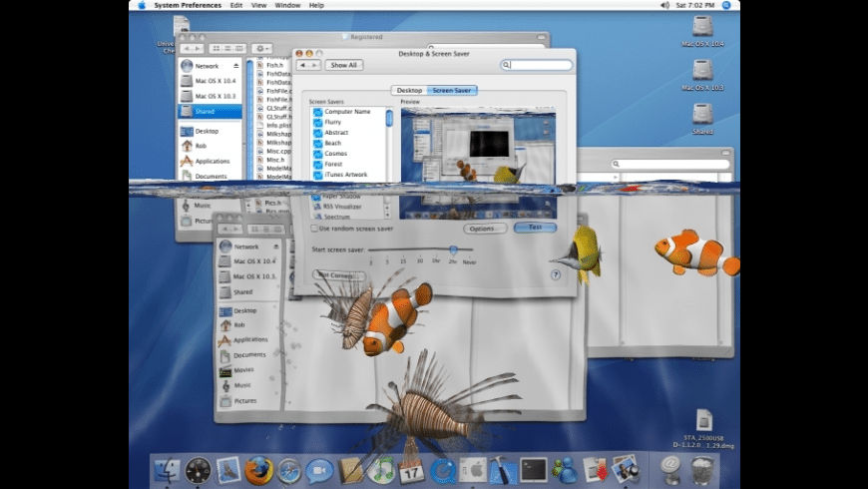Click System Preferences icon in the Dock
The width and height of the screenshot is (868, 489).
point(472,470)
